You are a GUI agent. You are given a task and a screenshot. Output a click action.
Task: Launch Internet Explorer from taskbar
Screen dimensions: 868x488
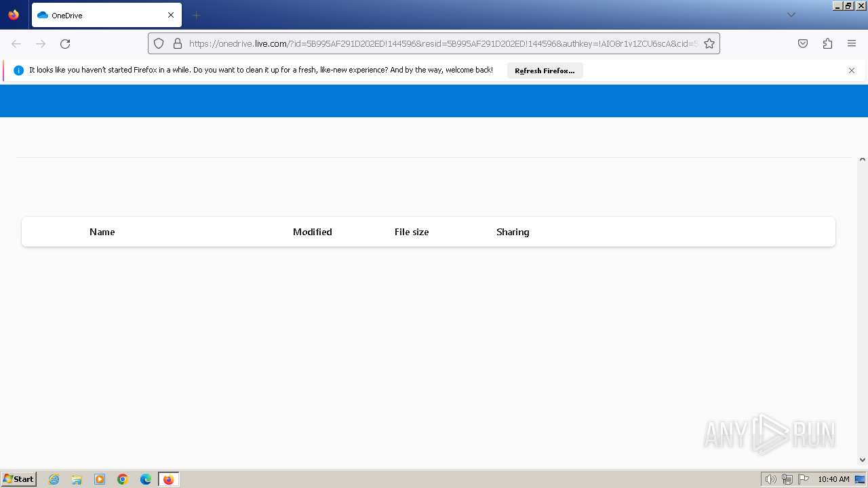[x=54, y=479]
